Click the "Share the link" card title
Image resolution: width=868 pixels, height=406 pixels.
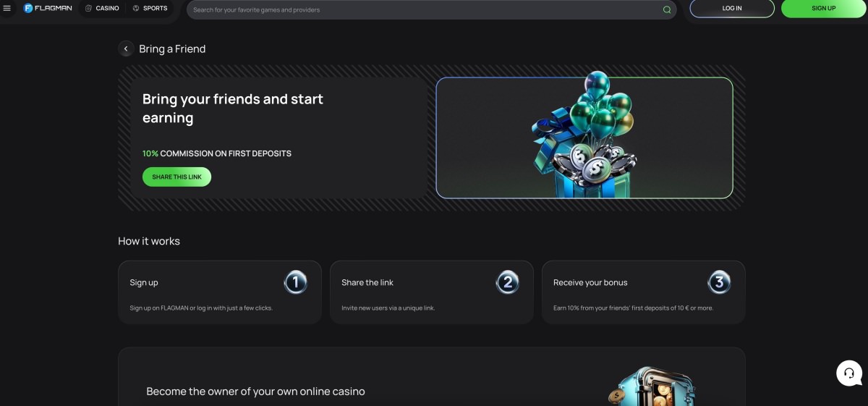tap(367, 282)
